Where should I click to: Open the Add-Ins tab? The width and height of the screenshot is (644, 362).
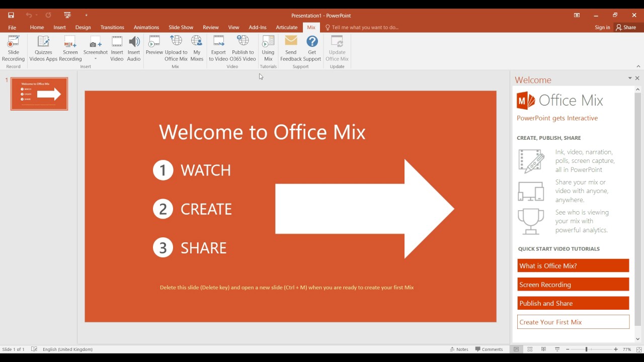click(x=258, y=28)
